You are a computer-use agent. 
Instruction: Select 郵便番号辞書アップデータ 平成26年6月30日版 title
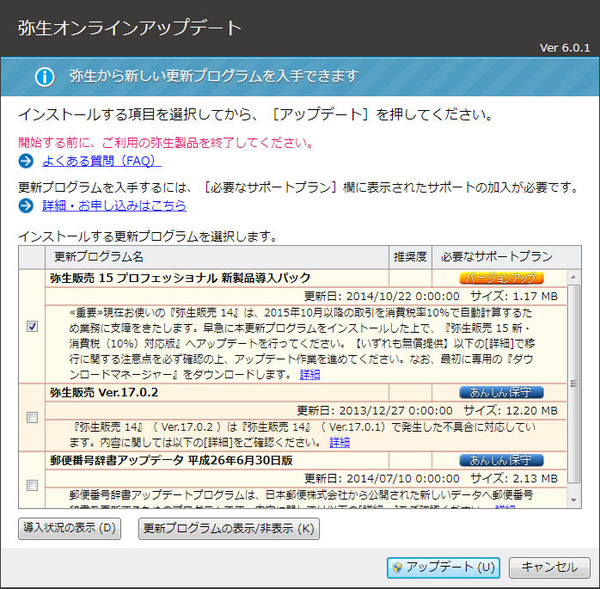coord(171,460)
